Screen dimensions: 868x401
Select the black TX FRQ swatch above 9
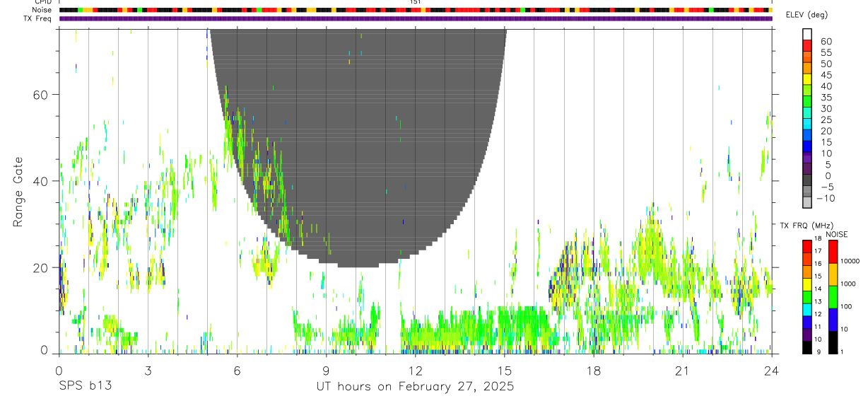tap(807, 347)
